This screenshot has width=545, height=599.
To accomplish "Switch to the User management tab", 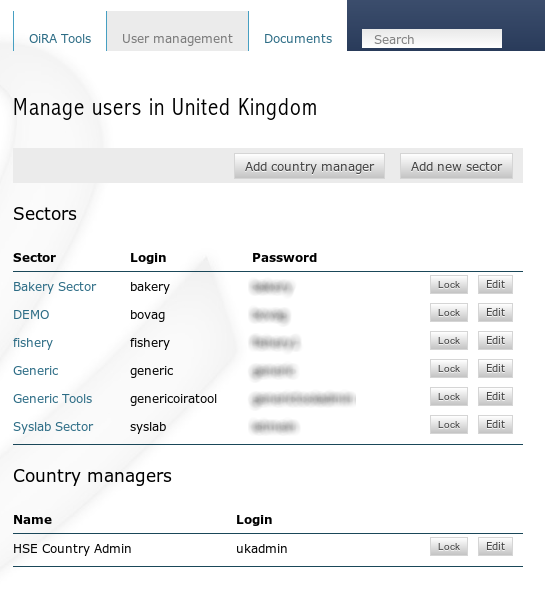I will [x=177, y=39].
